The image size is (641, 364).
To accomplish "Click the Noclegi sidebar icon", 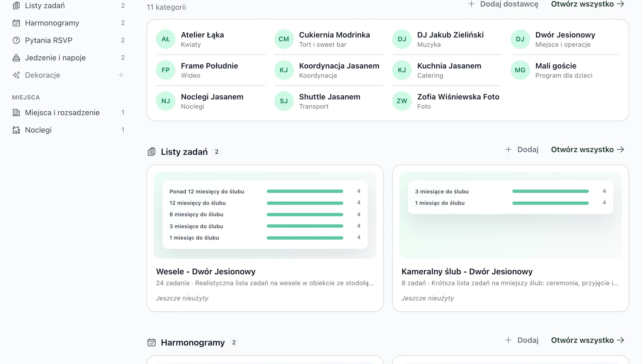I will click(16, 130).
